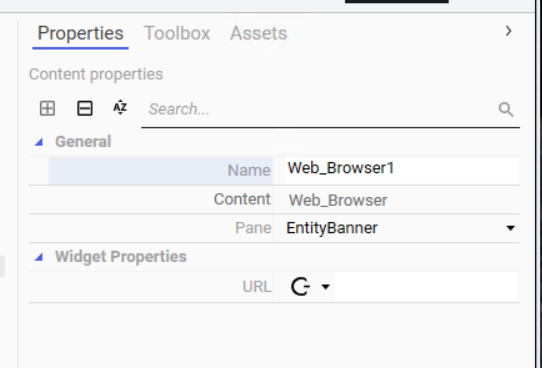The width and height of the screenshot is (542, 368).
Task: Click the magnifier search icon
Action: click(506, 110)
